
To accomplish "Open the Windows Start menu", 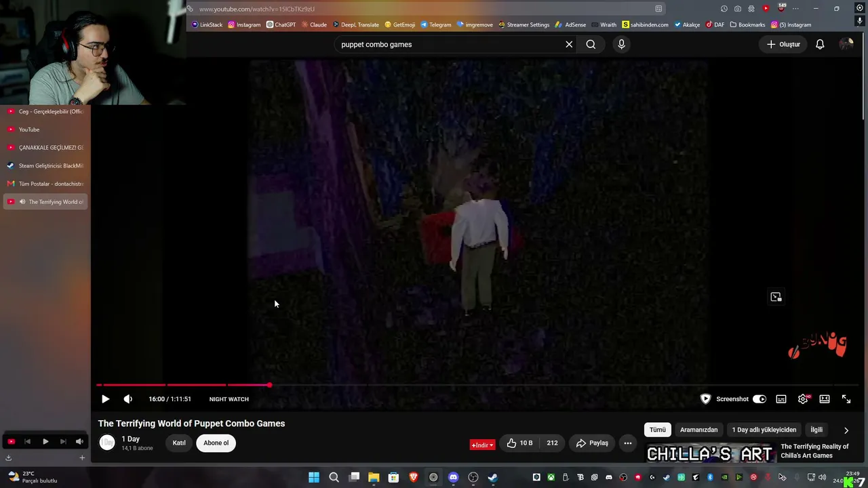I will (314, 477).
